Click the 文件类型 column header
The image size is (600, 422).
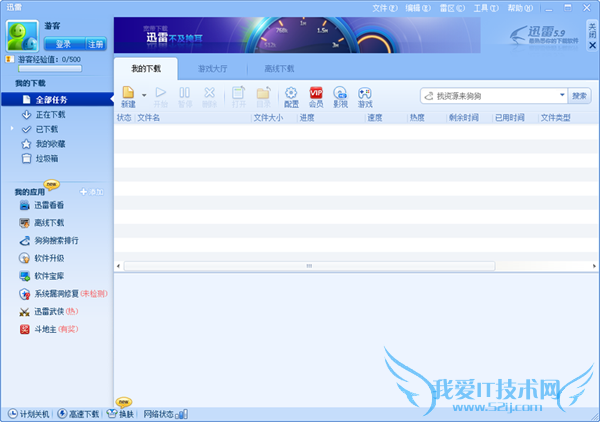(x=555, y=118)
